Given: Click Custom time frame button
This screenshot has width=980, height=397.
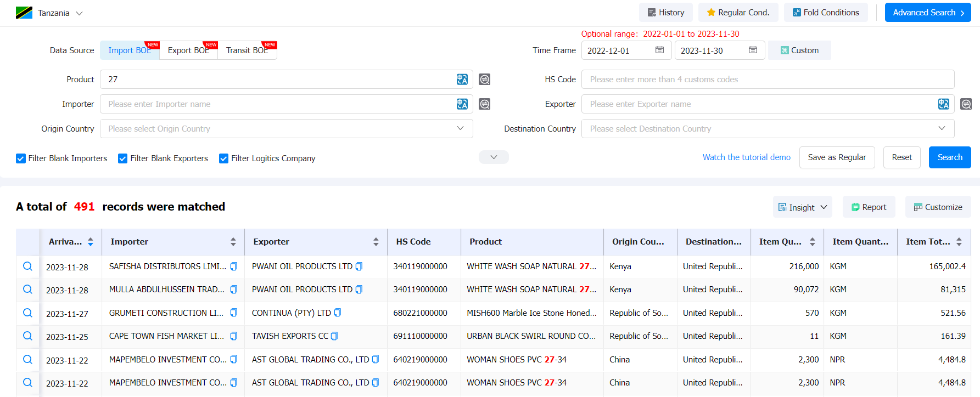Looking at the screenshot, I should click(799, 50).
